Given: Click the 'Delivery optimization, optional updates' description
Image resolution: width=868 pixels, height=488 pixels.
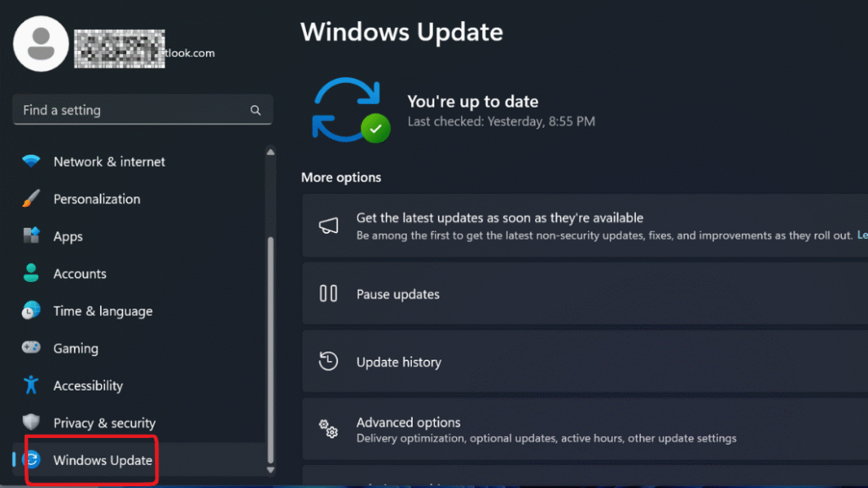Looking at the screenshot, I should tap(547, 438).
